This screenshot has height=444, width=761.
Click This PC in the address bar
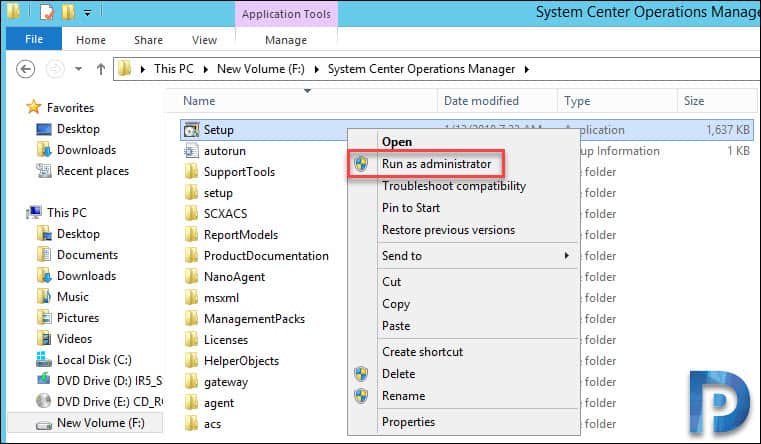tap(173, 69)
